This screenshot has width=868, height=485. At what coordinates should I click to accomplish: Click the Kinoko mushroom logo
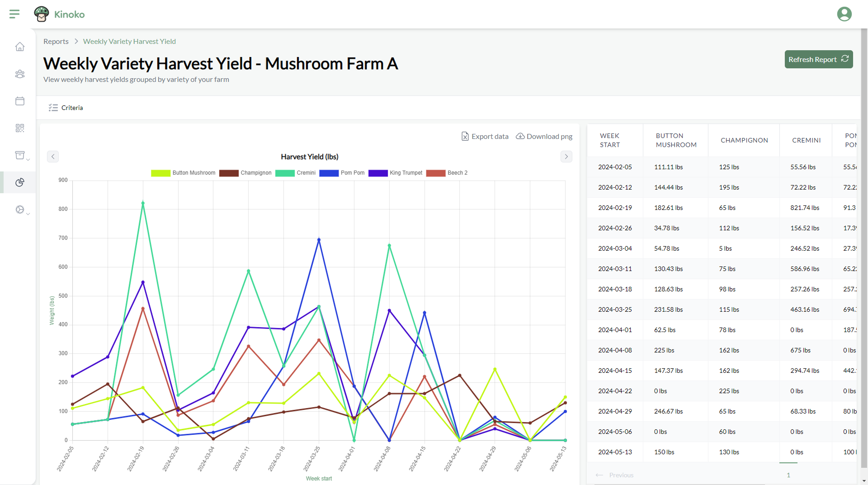click(42, 14)
